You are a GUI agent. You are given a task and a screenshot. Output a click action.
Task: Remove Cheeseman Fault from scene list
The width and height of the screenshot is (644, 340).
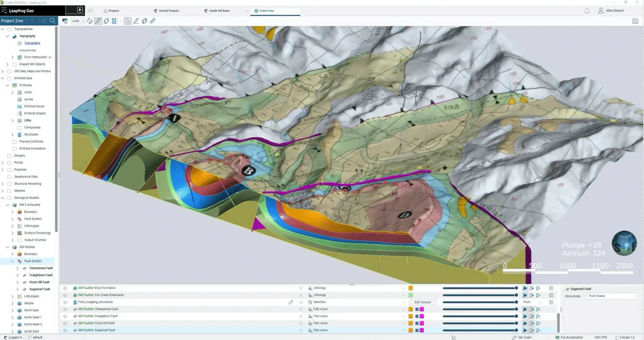point(301,309)
